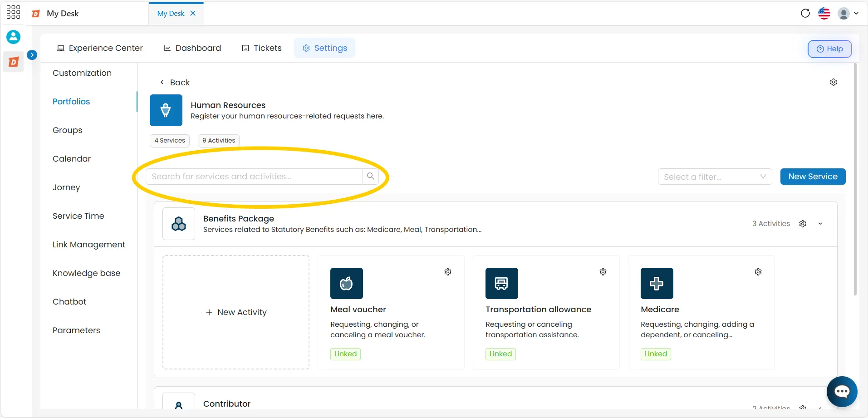Expand the sidebar with the blue arrow
The width and height of the screenshot is (868, 418).
[32, 55]
